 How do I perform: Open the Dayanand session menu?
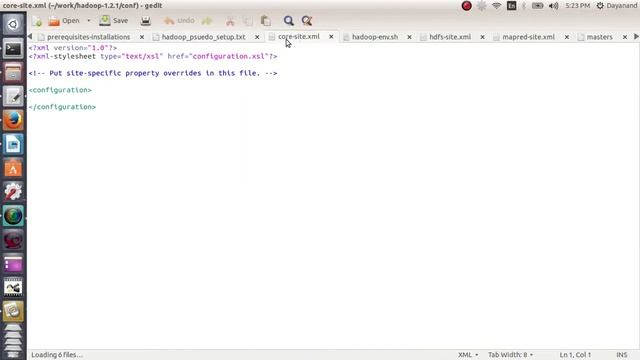click(x=616, y=6)
